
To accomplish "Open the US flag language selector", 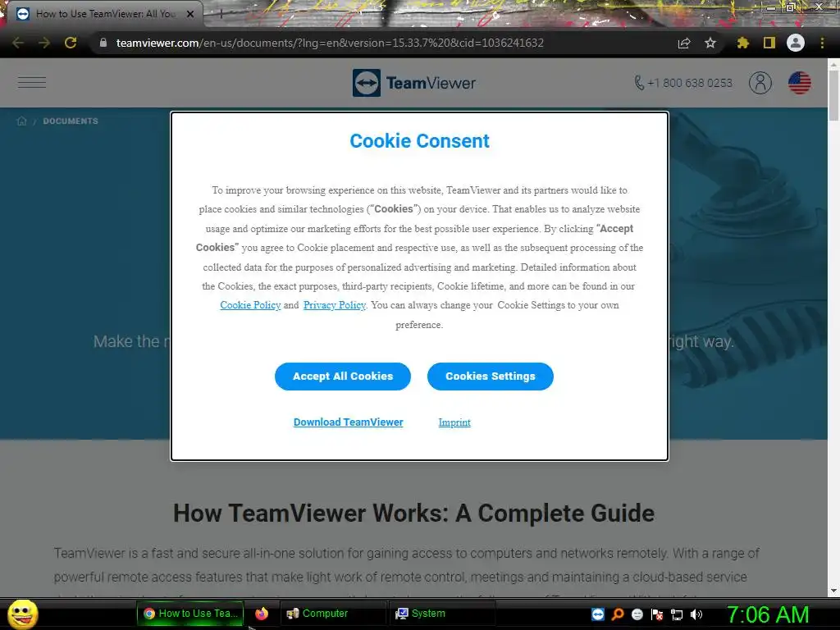I will click(x=799, y=83).
